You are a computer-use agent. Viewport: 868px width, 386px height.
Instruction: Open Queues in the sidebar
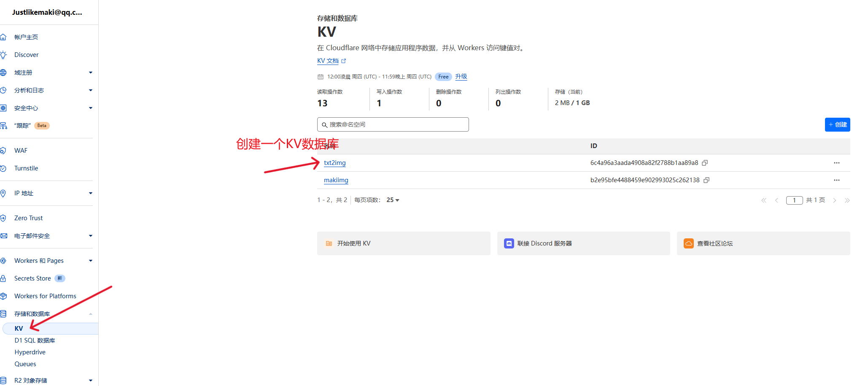[x=25, y=364]
